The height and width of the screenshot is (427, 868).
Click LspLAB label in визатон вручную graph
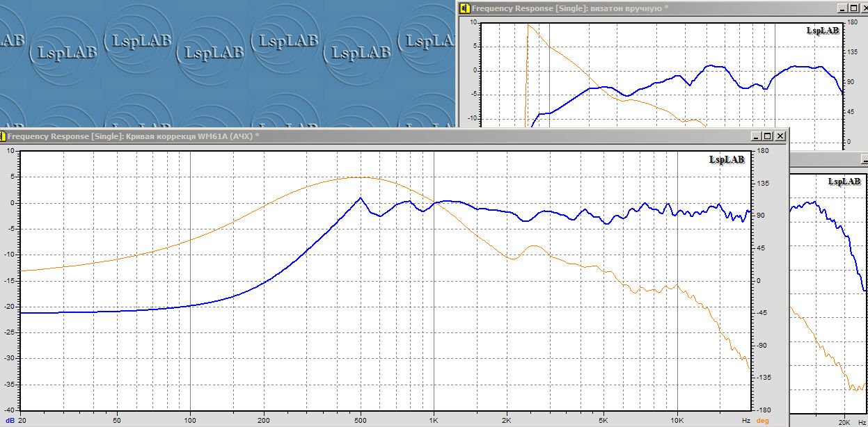coord(823,31)
